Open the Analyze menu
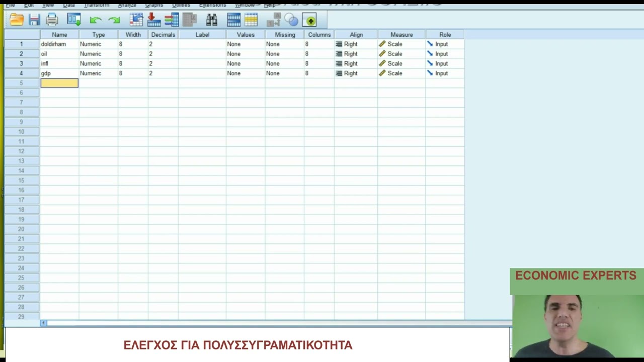This screenshot has height=362, width=644. (127, 5)
